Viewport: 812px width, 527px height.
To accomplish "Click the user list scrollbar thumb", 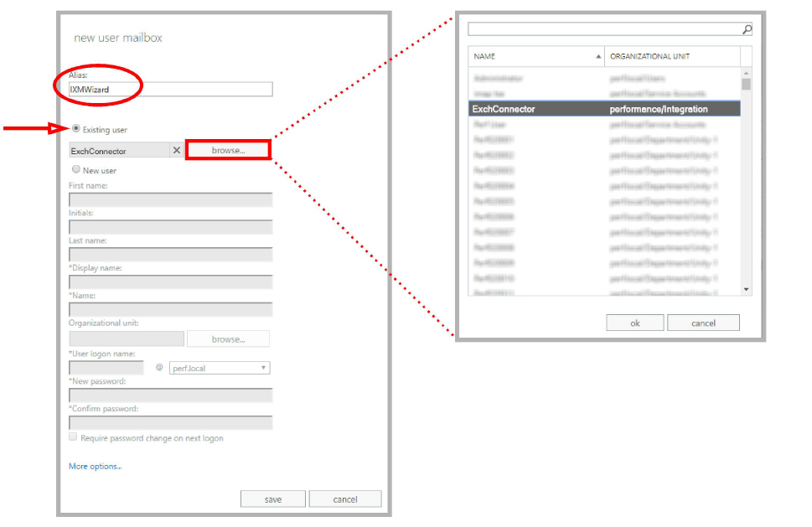I will pyautogui.click(x=747, y=85).
